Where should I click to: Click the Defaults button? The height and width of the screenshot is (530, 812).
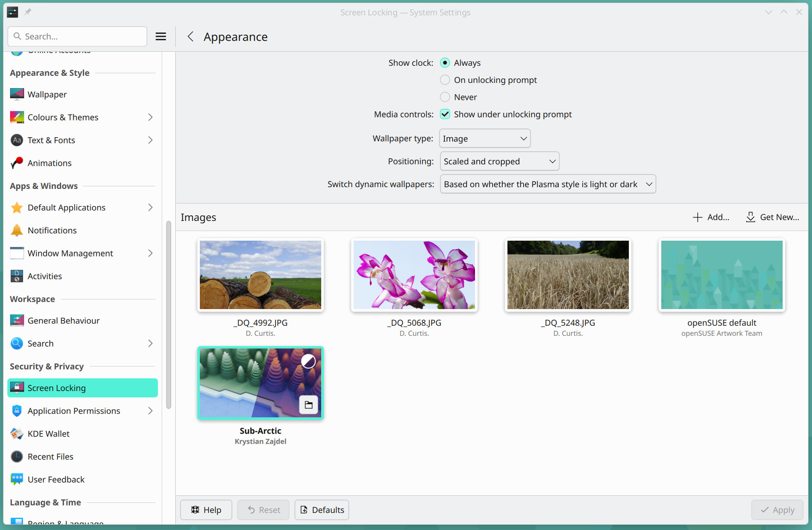point(322,510)
